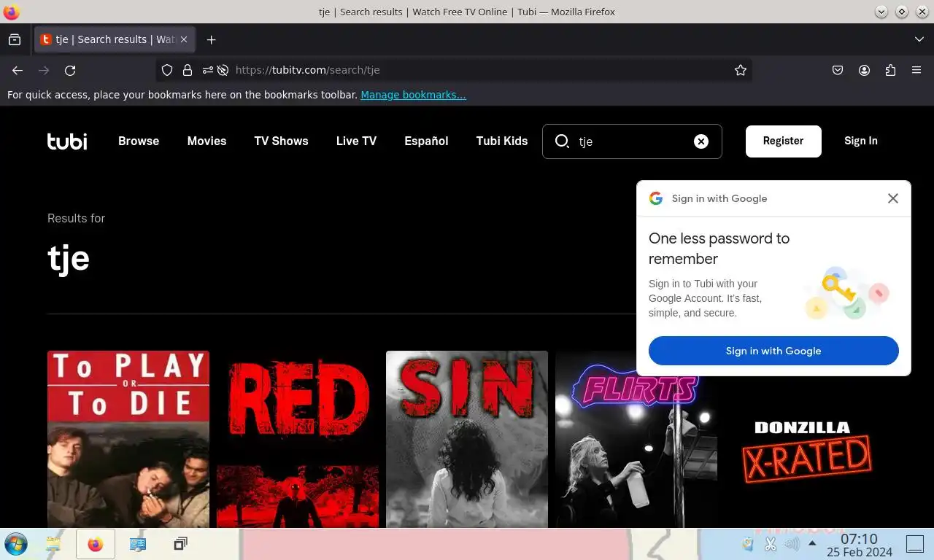Click the Register button
This screenshot has height=560, width=934.
783,141
